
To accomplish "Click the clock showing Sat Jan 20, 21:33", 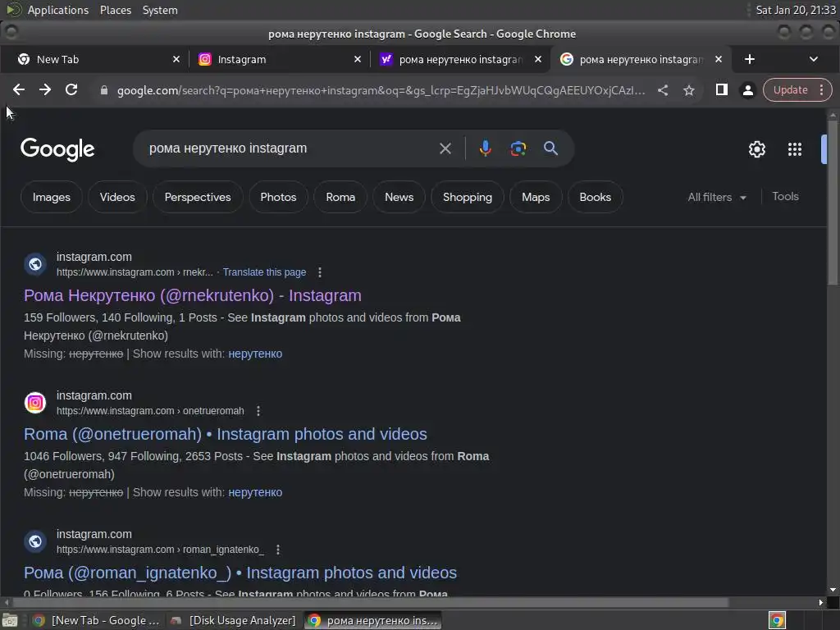I will tap(795, 10).
